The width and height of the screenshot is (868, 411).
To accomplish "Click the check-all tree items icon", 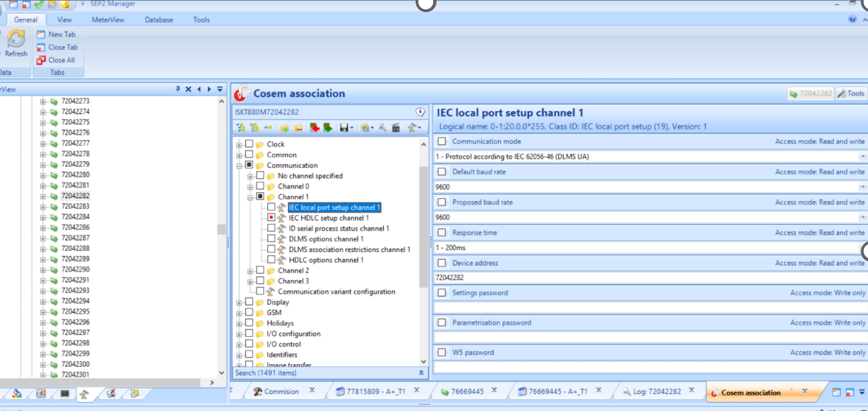I will [x=241, y=128].
